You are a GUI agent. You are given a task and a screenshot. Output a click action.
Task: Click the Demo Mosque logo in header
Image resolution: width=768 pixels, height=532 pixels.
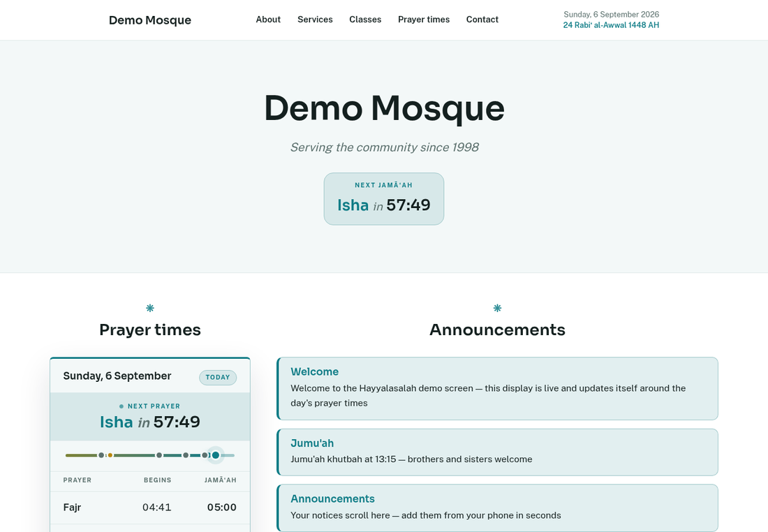tap(150, 20)
